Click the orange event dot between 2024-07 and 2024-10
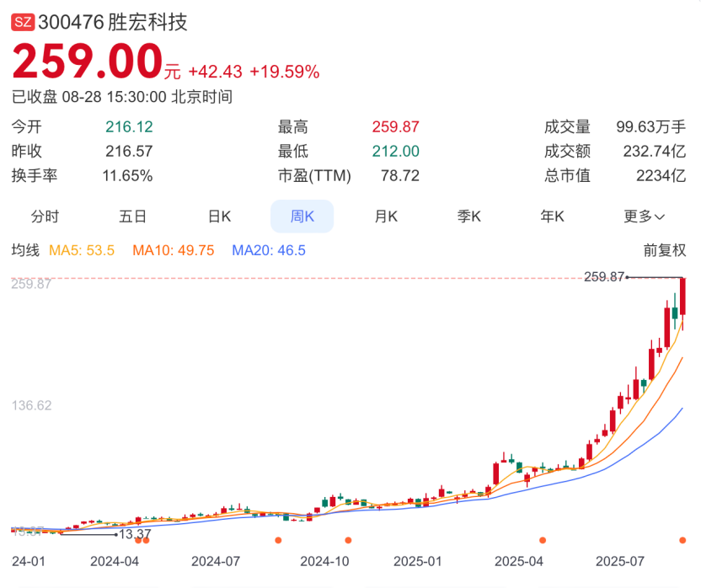Image resolution: width=701 pixels, height=588 pixels. coord(278,540)
